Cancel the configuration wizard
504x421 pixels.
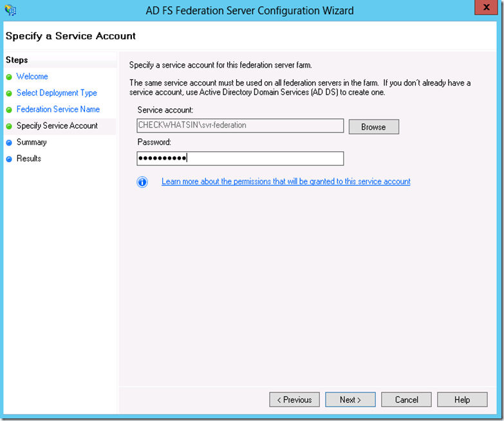(x=406, y=400)
